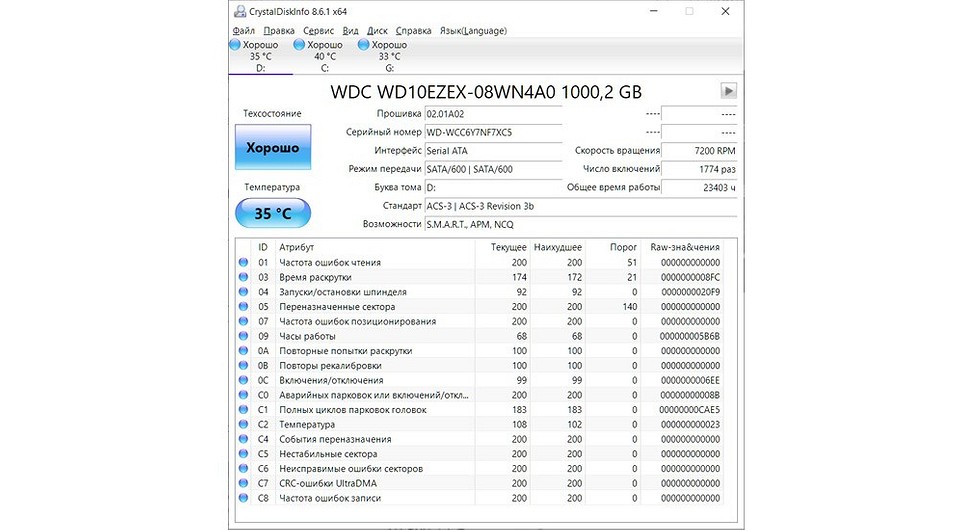Click status dot for attribute C2
960x530 pixels.
243,424
